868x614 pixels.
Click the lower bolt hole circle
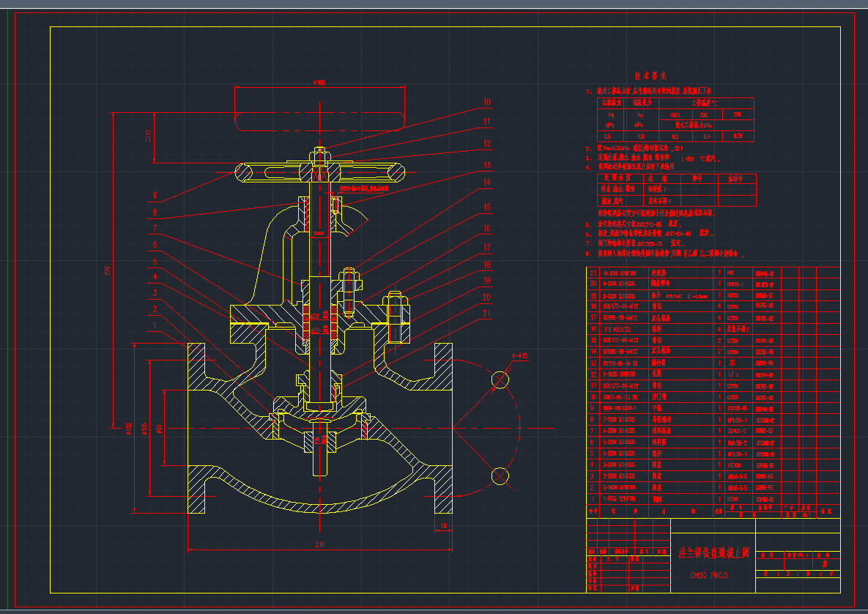click(500, 475)
